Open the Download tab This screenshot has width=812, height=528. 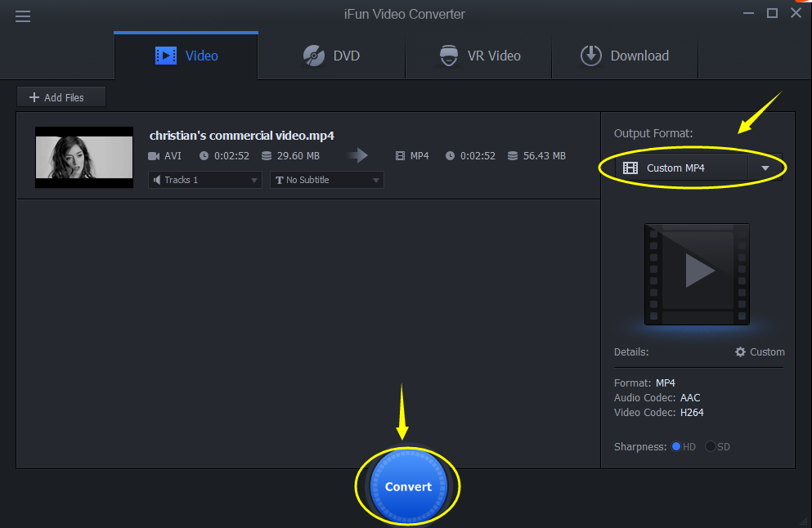coord(625,56)
